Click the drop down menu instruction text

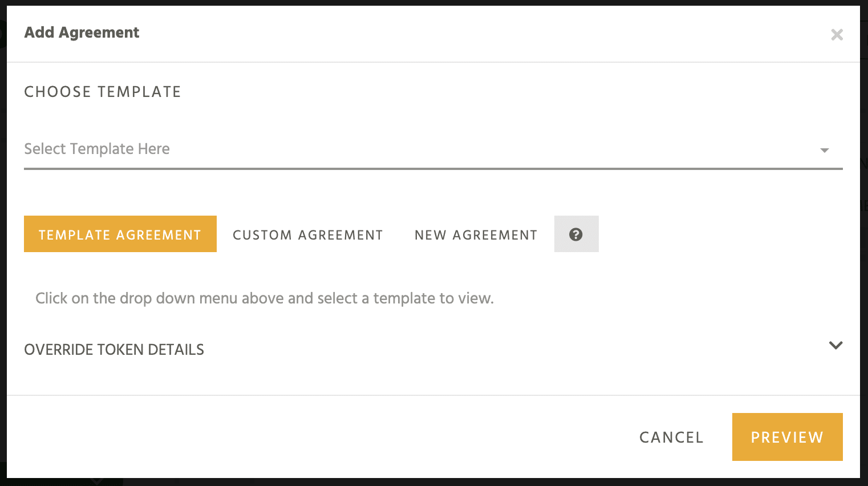[x=265, y=298]
